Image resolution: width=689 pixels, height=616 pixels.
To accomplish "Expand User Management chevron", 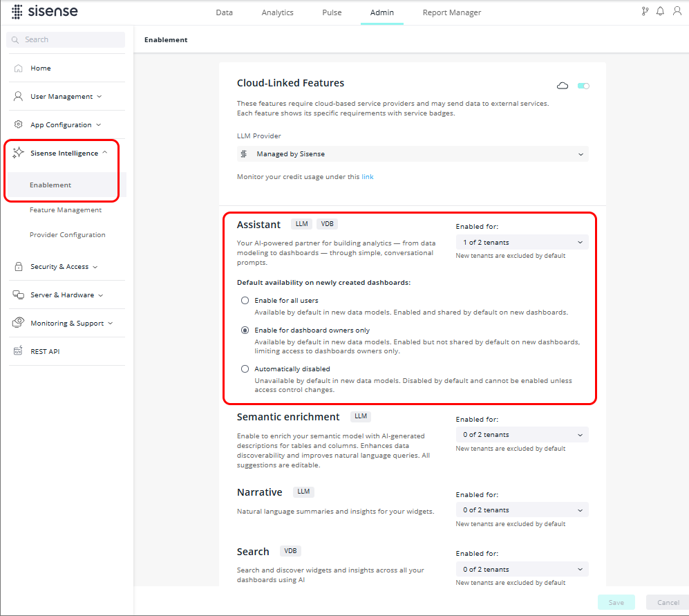I will tap(100, 96).
